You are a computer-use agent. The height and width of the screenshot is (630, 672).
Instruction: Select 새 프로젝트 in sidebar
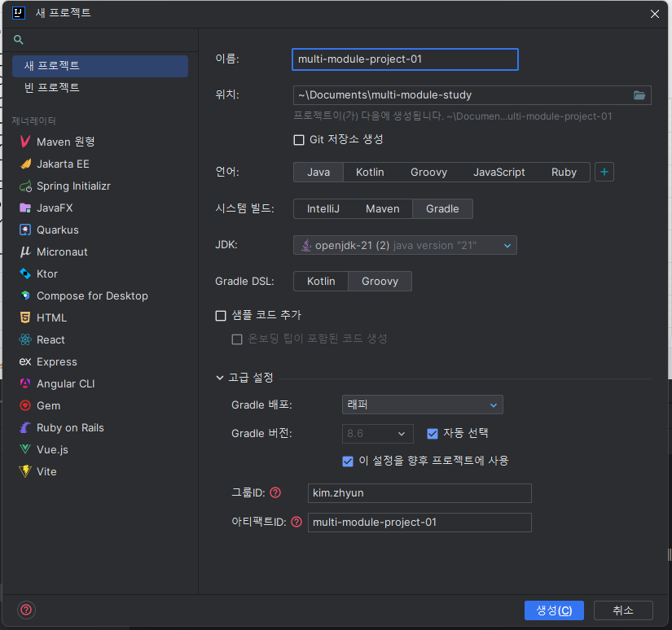(100, 66)
